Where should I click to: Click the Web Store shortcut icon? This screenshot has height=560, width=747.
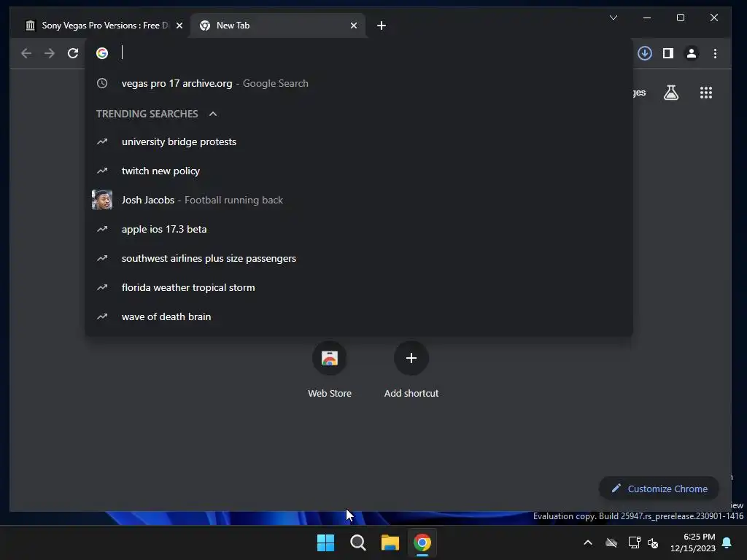coord(330,358)
